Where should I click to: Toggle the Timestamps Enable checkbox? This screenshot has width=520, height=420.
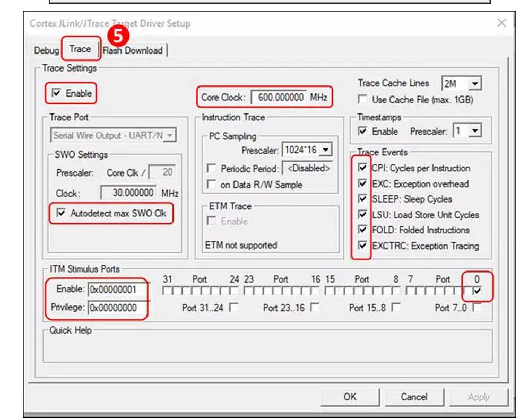coord(362,132)
